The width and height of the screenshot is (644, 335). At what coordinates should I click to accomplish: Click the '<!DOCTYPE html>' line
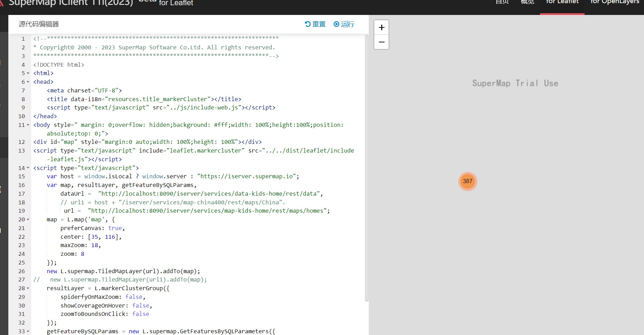(x=59, y=65)
